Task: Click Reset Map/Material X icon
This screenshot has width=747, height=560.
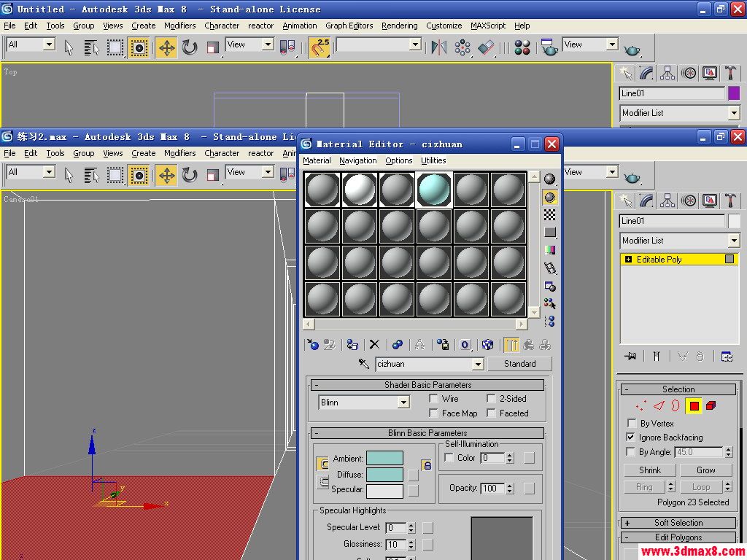Action: pyautogui.click(x=374, y=344)
